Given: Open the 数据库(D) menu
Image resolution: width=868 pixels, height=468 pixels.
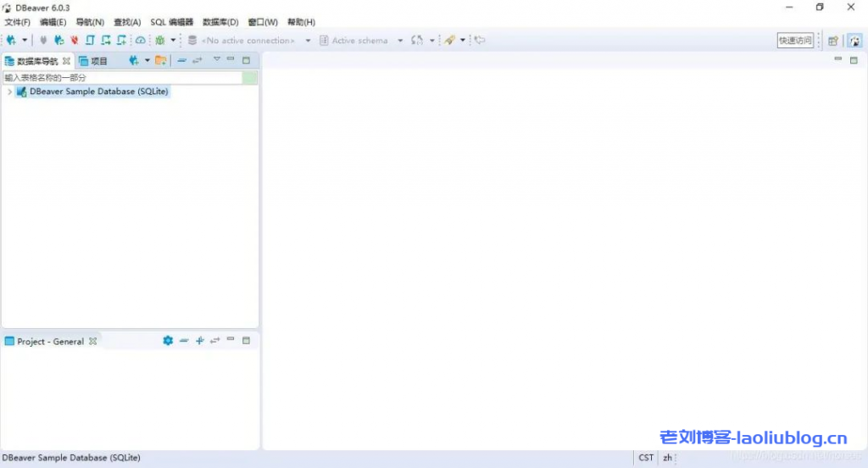Looking at the screenshot, I should pos(220,22).
